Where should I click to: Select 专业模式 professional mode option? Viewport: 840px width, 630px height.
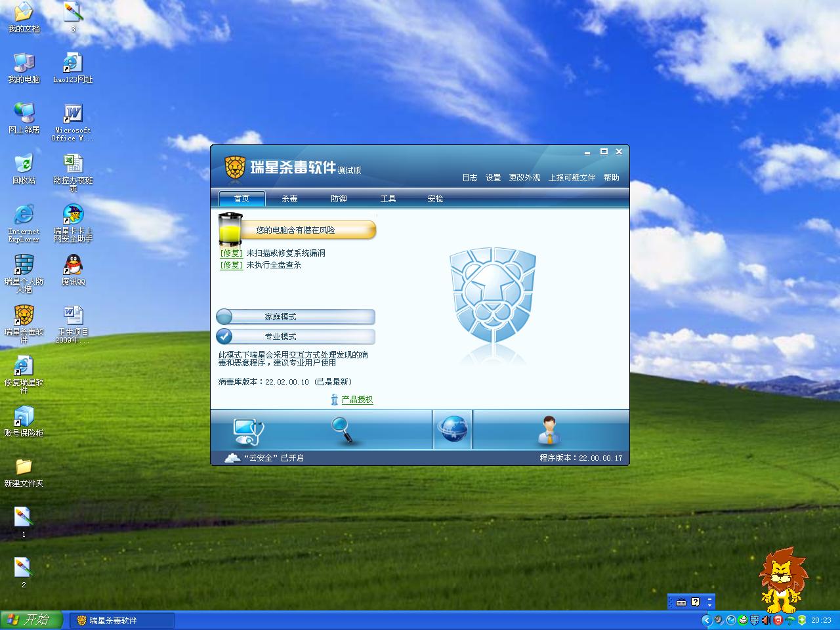(x=295, y=337)
